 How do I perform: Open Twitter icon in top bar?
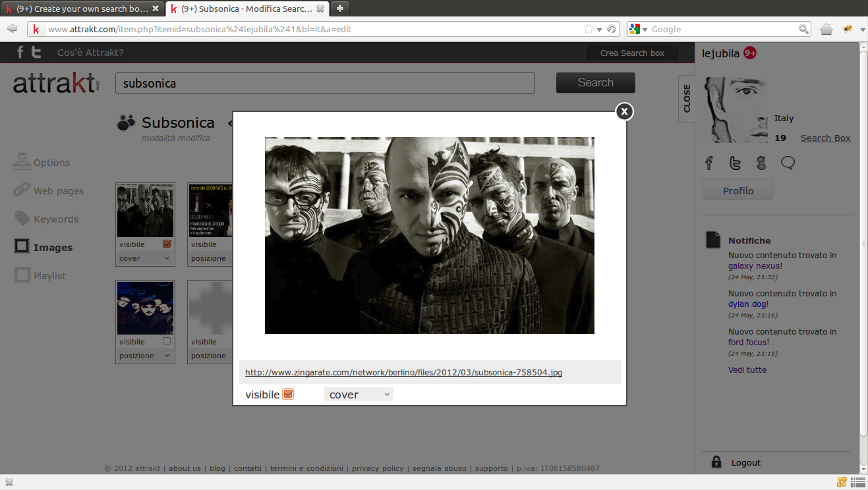click(x=36, y=53)
